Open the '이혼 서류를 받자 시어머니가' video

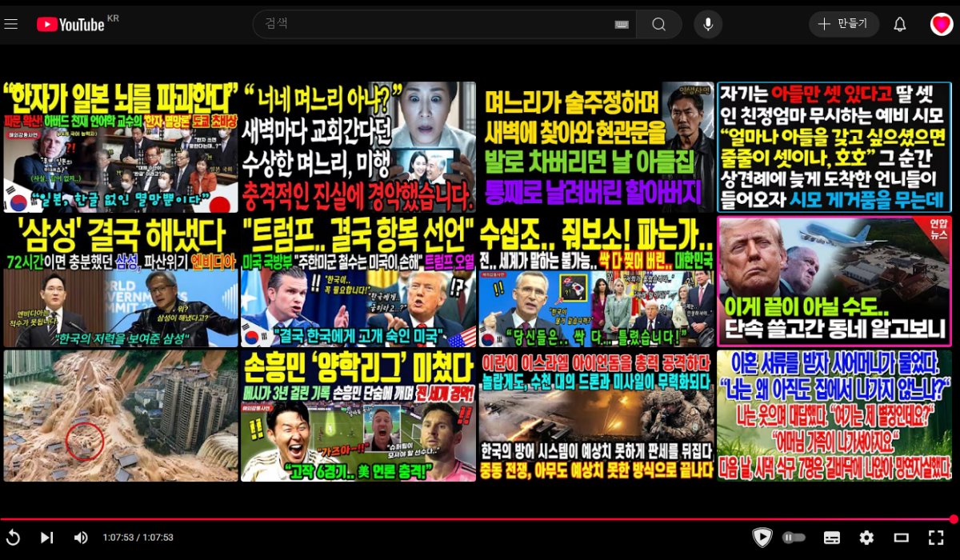pyautogui.click(x=834, y=415)
